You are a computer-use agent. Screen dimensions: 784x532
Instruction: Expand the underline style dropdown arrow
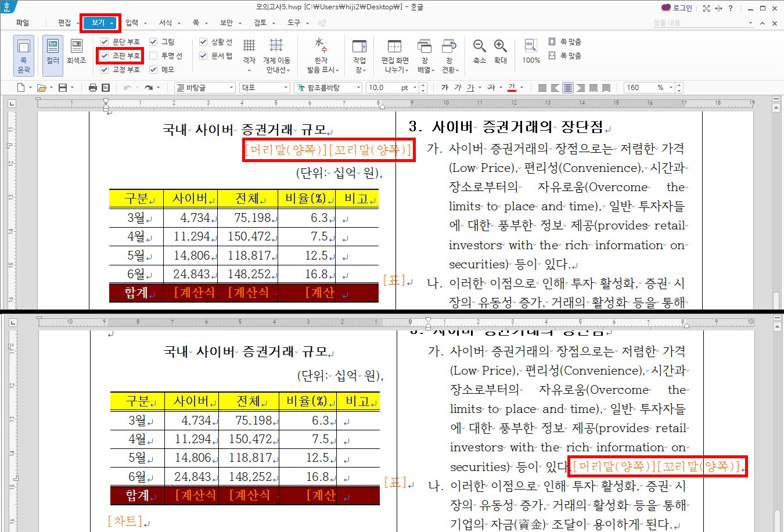480,88
